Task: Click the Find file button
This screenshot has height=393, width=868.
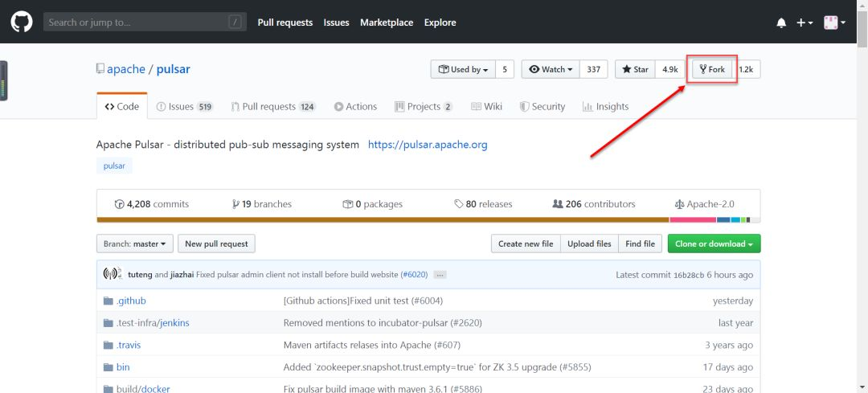Action: tap(640, 244)
